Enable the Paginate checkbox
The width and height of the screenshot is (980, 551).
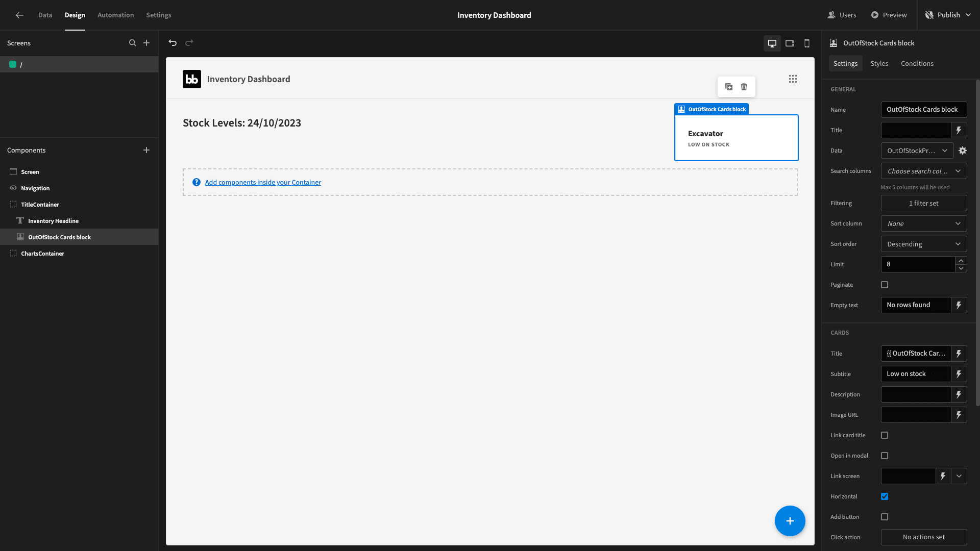[x=885, y=285]
